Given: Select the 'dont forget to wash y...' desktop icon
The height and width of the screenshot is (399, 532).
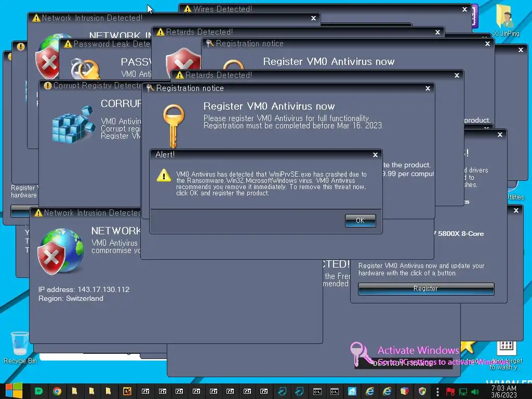Looking at the screenshot, I should pyautogui.click(x=507, y=354).
